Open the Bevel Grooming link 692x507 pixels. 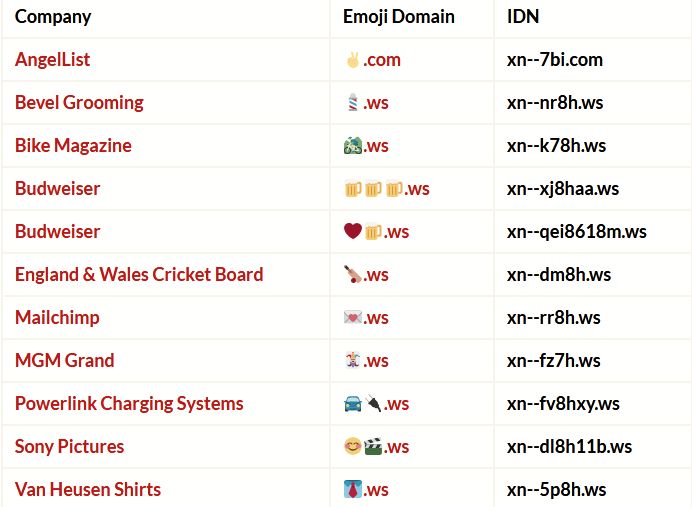(79, 102)
